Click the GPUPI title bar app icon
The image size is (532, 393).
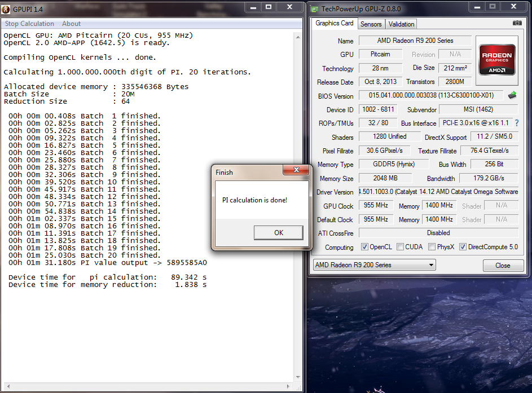click(7, 8)
